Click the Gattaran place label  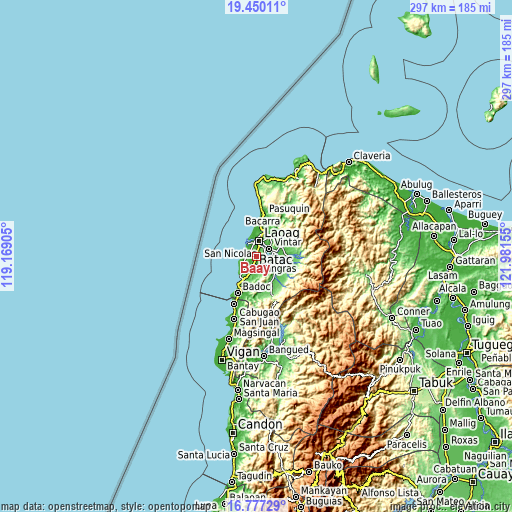[475, 261]
